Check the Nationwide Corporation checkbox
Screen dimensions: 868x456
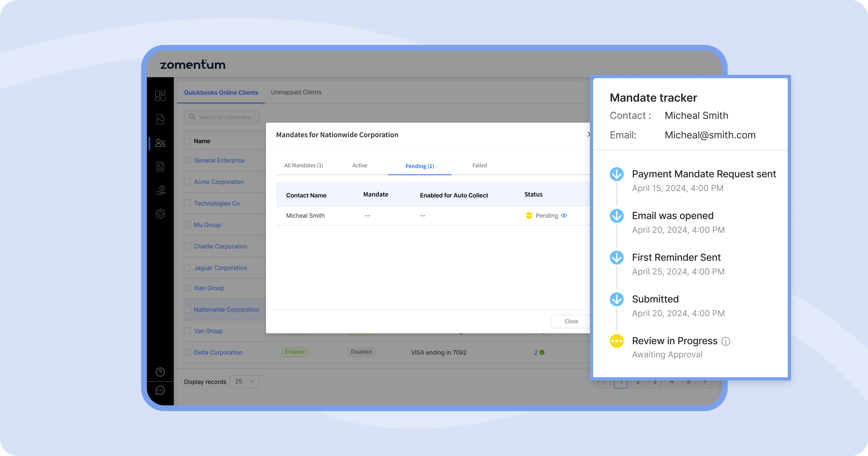pyautogui.click(x=187, y=309)
